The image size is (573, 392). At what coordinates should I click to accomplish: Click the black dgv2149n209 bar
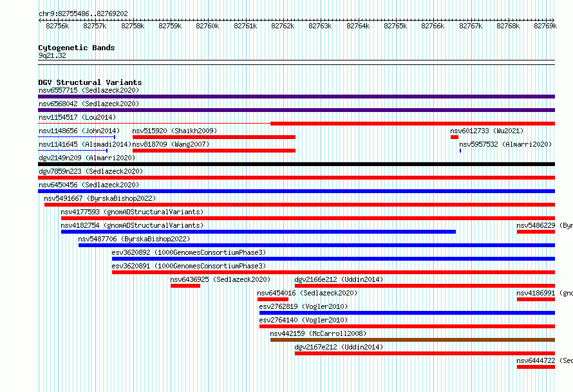(x=296, y=164)
